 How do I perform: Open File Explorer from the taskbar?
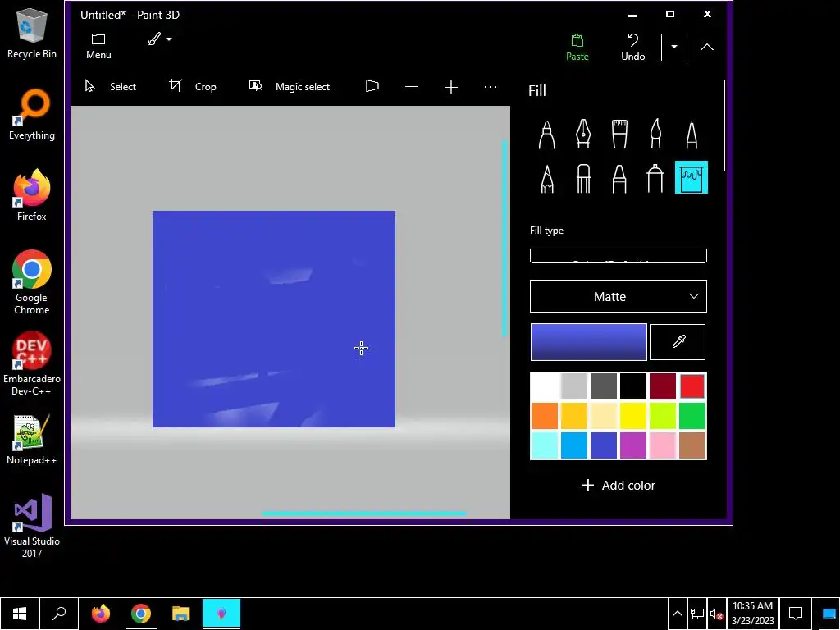click(181, 614)
